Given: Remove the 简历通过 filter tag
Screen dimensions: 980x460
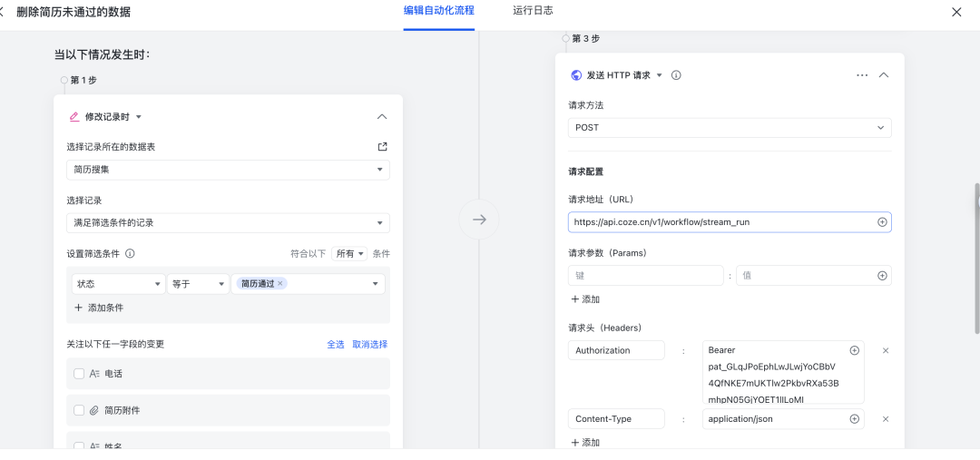Looking at the screenshot, I should click(280, 284).
